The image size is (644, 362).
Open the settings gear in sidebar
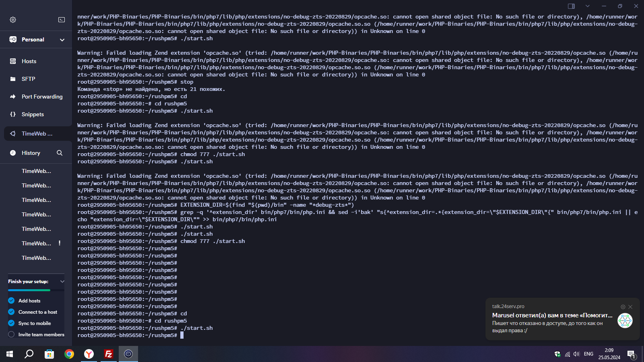(13, 20)
